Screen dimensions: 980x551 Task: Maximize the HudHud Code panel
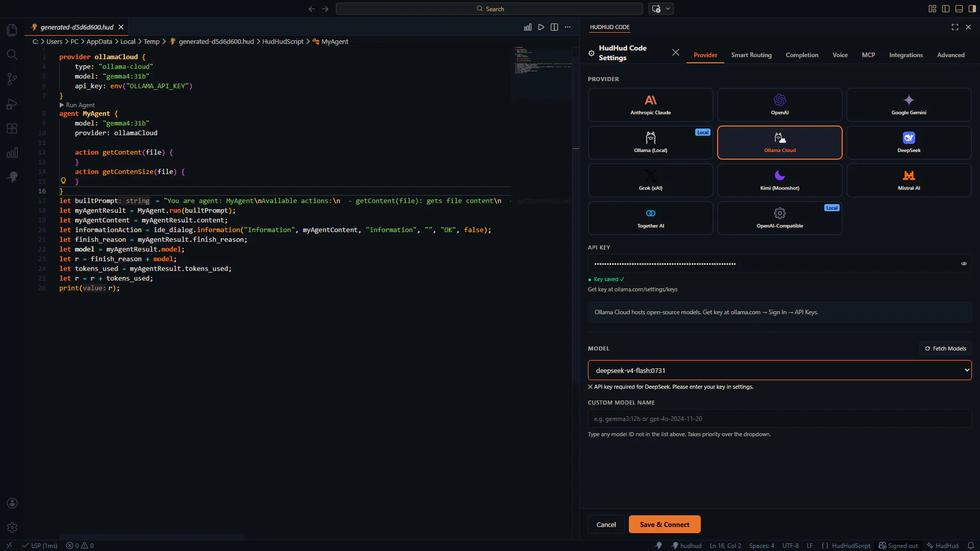(x=955, y=27)
